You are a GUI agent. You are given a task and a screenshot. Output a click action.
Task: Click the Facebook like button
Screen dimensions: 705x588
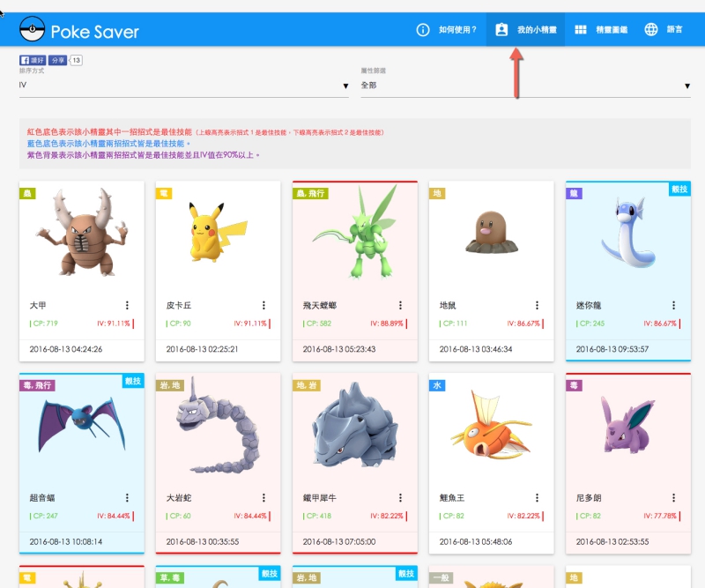(33, 60)
